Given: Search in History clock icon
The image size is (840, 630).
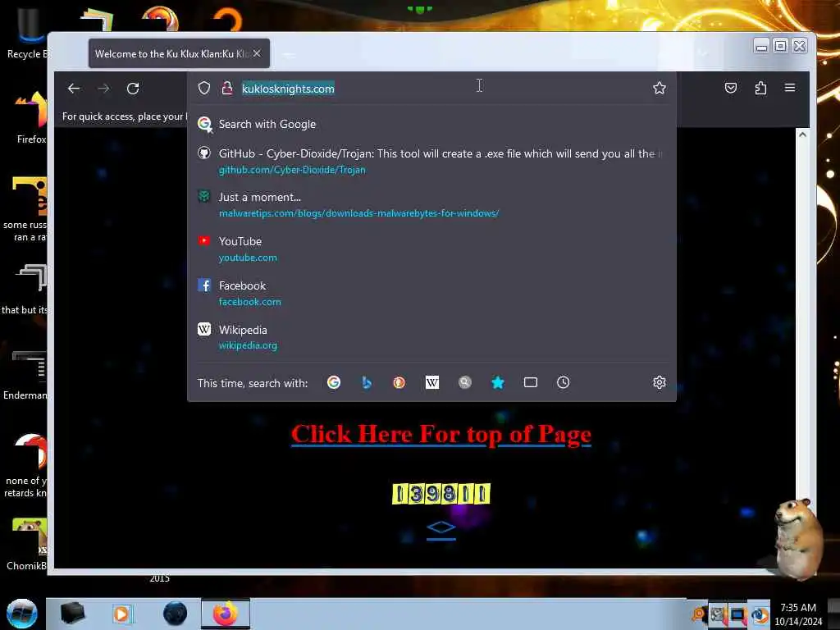Looking at the screenshot, I should 563,382.
